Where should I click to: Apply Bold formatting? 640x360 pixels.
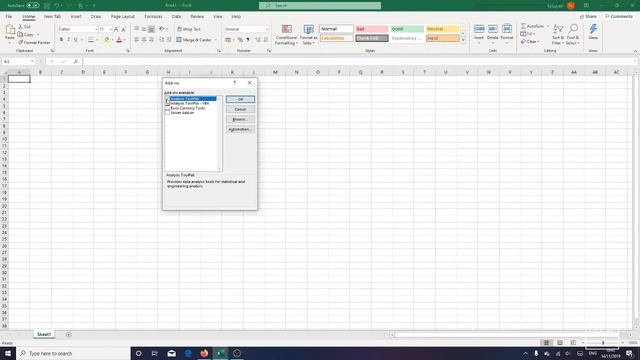[61, 40]
